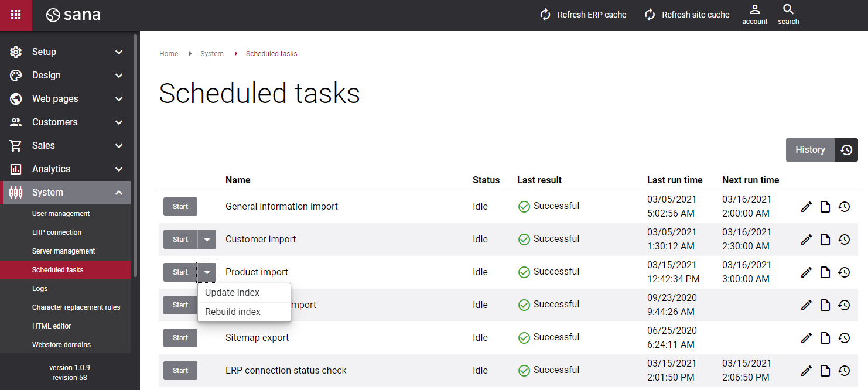This screenshot has width=868, height=390.
Task: Edit ERP connection status check task
Action: tap(807, 371)
